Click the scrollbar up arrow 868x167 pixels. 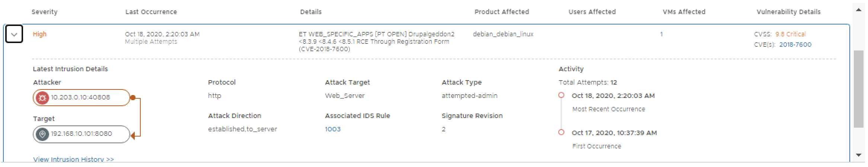click(x=858, y=10)
